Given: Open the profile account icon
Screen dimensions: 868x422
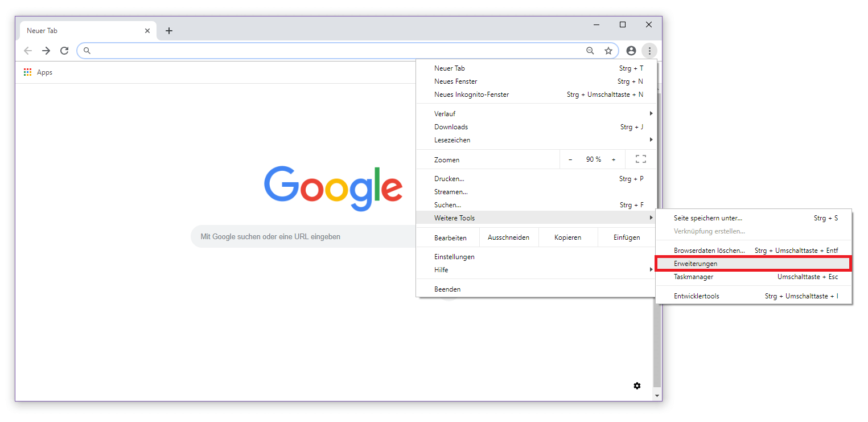Looking at the screenshot, I should [x=631, y=51].
